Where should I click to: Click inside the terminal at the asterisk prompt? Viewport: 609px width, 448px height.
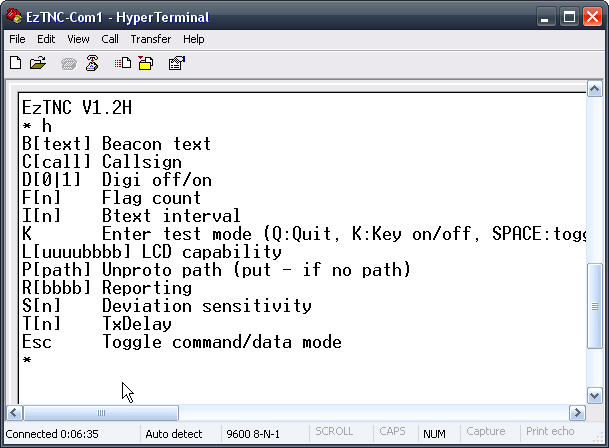(x=26, y=360)
